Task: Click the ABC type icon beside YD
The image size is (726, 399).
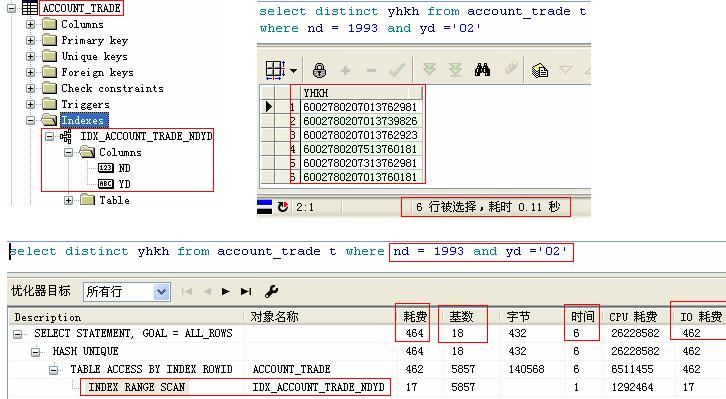Action: pos(106,184)
